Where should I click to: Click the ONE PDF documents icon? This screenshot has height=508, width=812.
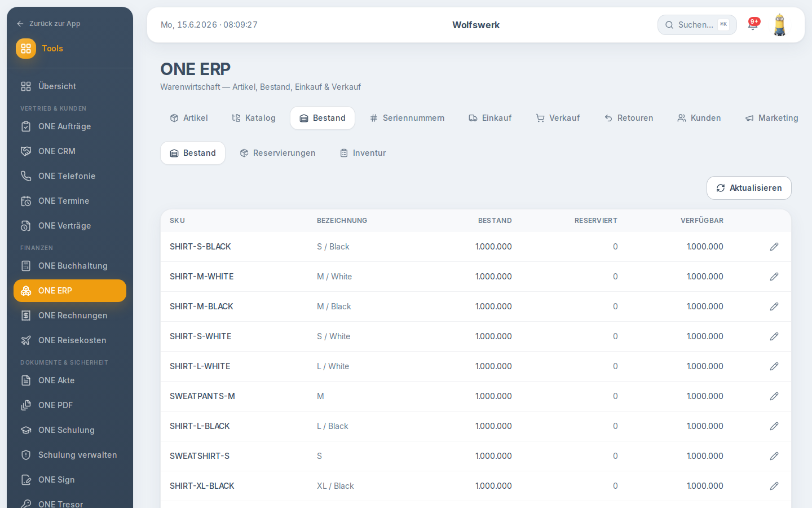click(26, 405)
